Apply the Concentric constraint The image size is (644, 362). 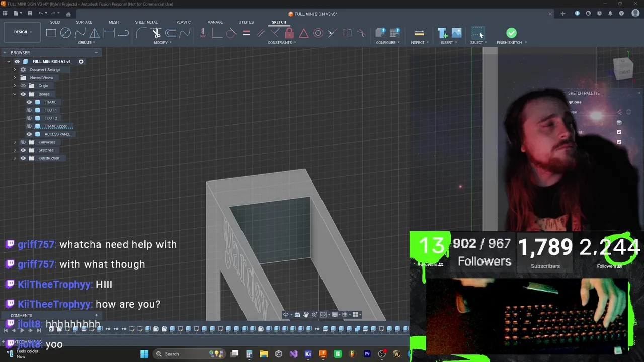point(318,33)
